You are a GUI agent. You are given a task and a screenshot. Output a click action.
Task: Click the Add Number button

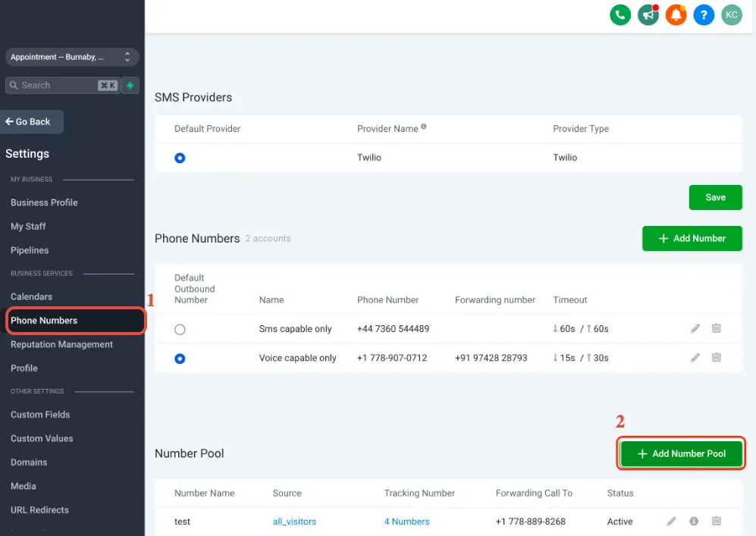click(x=692, y=238)
